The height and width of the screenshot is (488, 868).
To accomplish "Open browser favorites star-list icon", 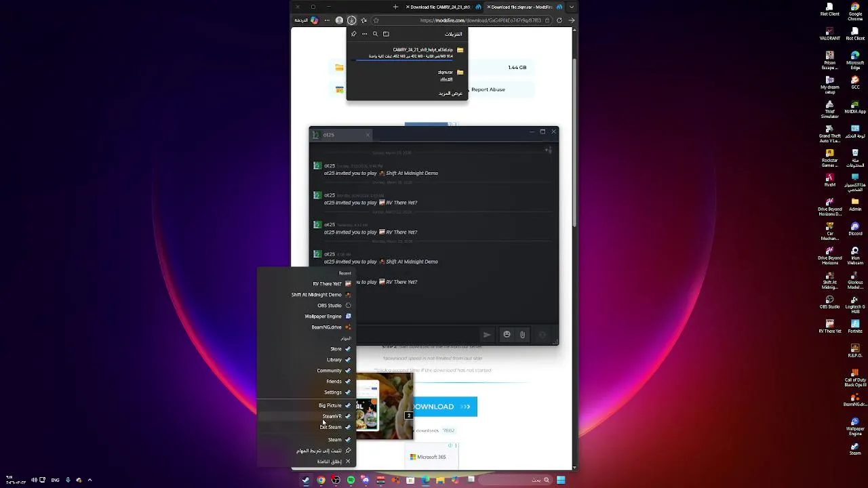I will pyautogui.click(x=364, y=20).
